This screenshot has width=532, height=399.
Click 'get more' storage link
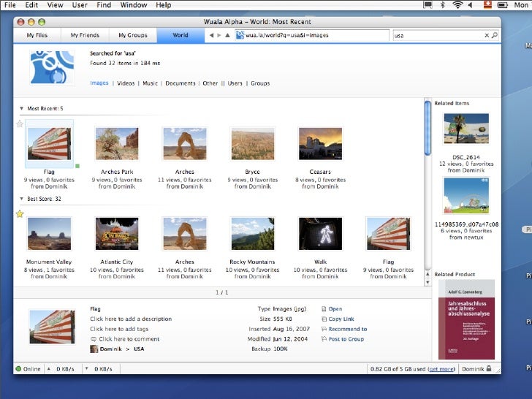[441, 369]
